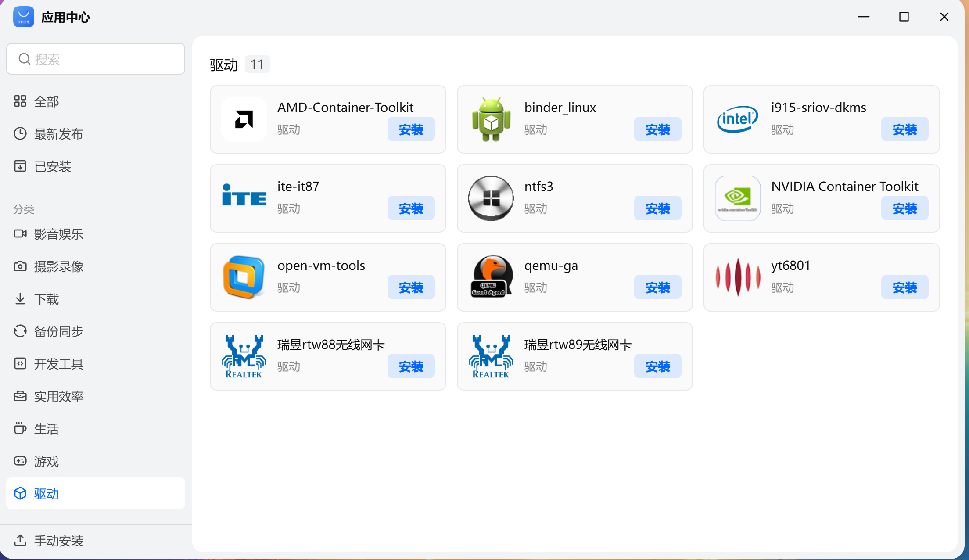Image resolution: width=969 pixels, height=560 pixels.
Task: Click the open-vm-tools VMware icon
Action: pos(244,277)
